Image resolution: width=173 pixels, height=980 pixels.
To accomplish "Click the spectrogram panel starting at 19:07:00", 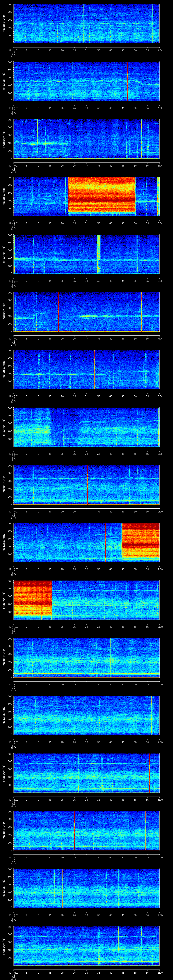I will click(86, 369).
